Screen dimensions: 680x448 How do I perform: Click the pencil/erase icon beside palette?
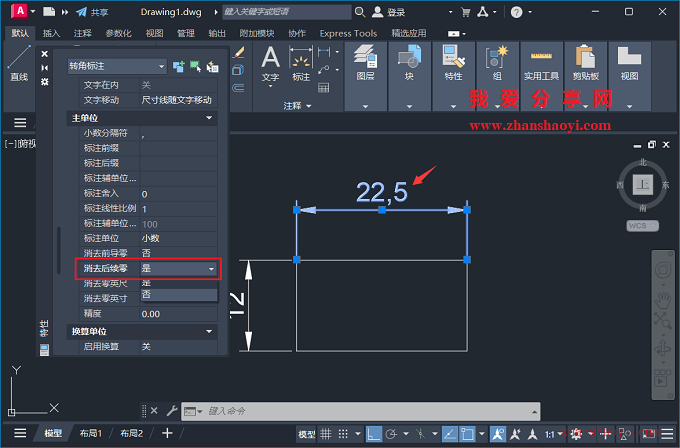point(238,52)
